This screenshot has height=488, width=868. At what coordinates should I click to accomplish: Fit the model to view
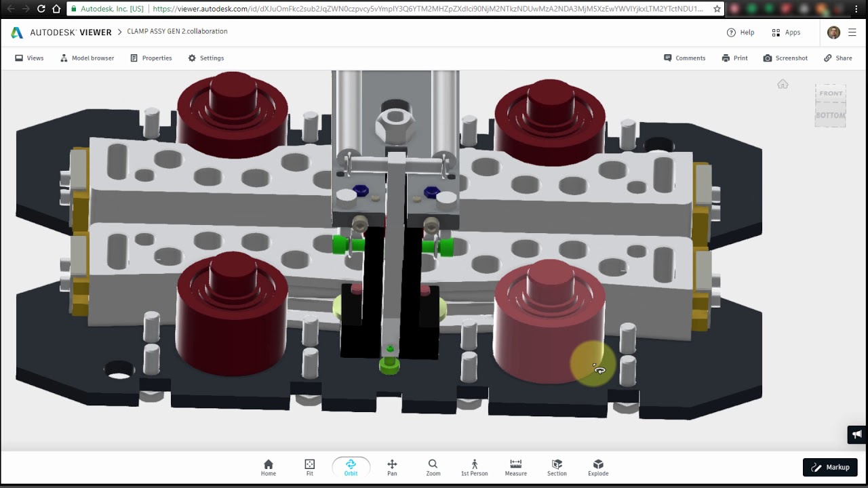pyautogui.click(x=310, y=467)
